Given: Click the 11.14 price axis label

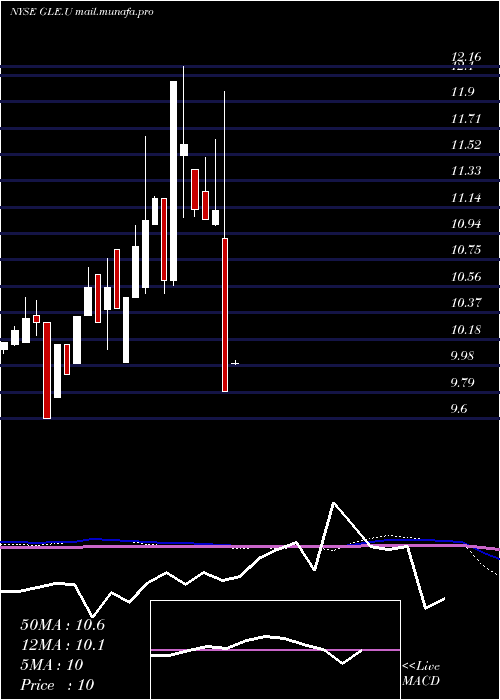Looking at the screenshot, I should (x=466, y=197).
